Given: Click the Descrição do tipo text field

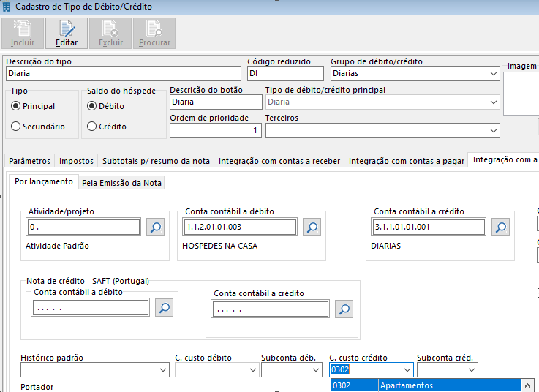Looking at the screenshot, I should pyautogui.click(x=123, y=74).
